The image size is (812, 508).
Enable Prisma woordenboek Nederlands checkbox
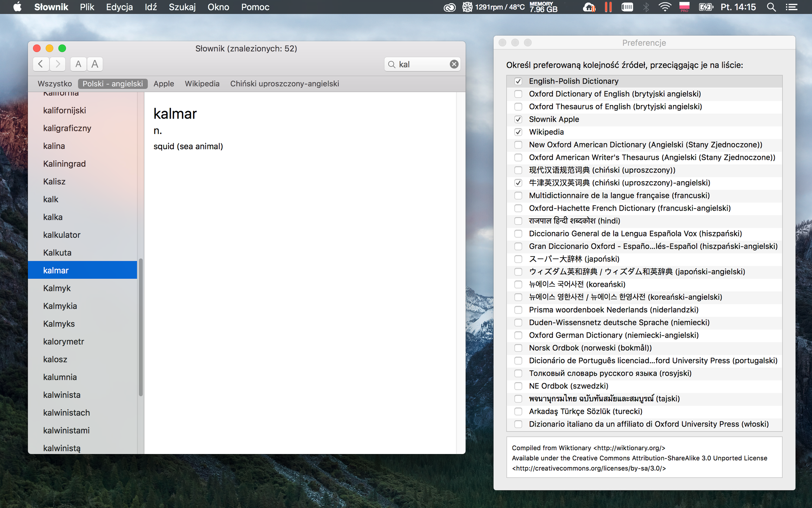tap(518, 310)
